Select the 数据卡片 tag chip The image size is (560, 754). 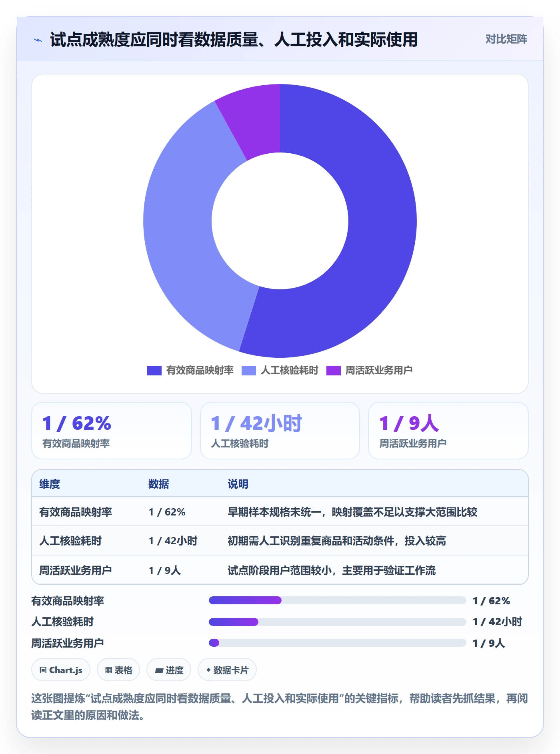pos(227,670)
